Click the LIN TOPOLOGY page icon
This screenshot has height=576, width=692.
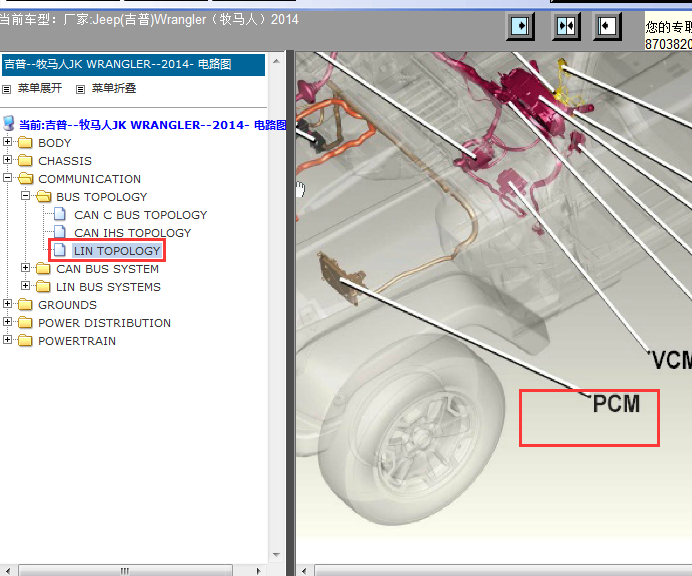60,250
